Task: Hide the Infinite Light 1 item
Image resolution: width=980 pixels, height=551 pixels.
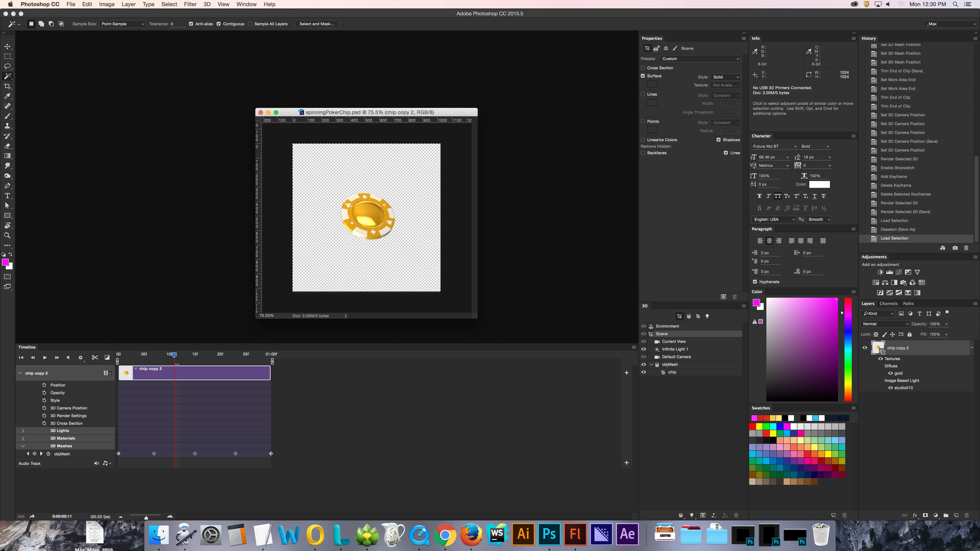Action: 644,349
